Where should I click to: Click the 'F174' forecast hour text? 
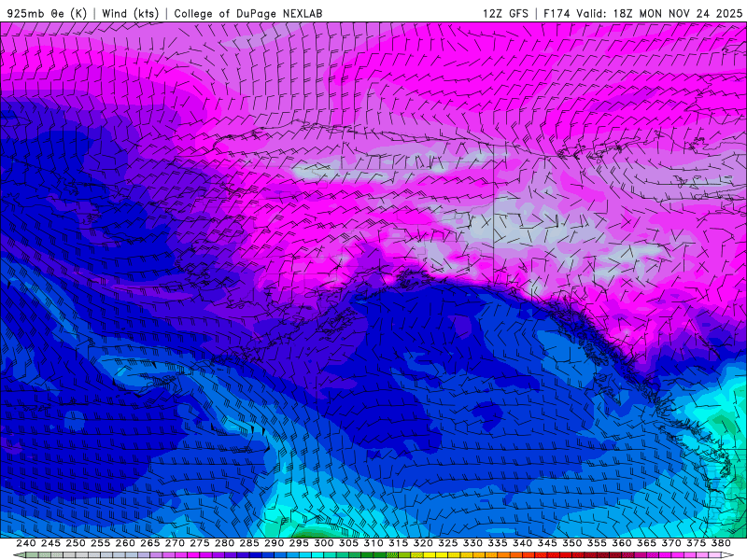557,13
